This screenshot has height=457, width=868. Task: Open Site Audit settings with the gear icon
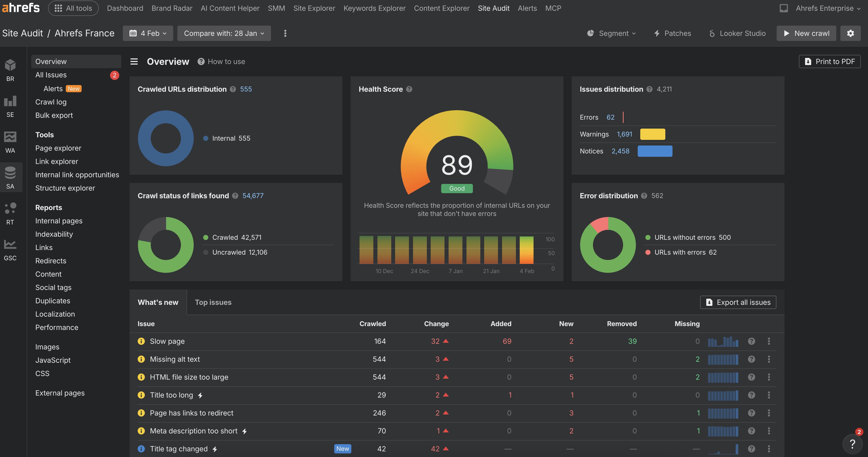(x=851, y=33)
